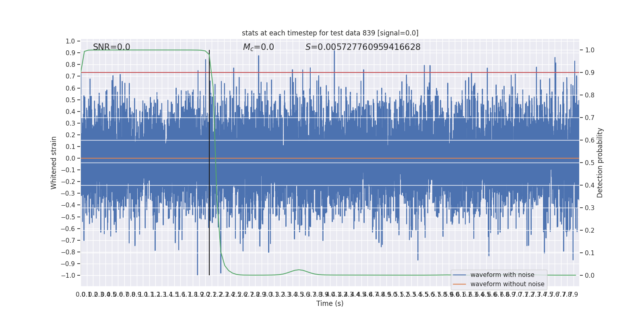The height and width of the screenshot is (322, 644).
Task: Click the 'Whitened strain' y-axis label
Action: point(54,163)
